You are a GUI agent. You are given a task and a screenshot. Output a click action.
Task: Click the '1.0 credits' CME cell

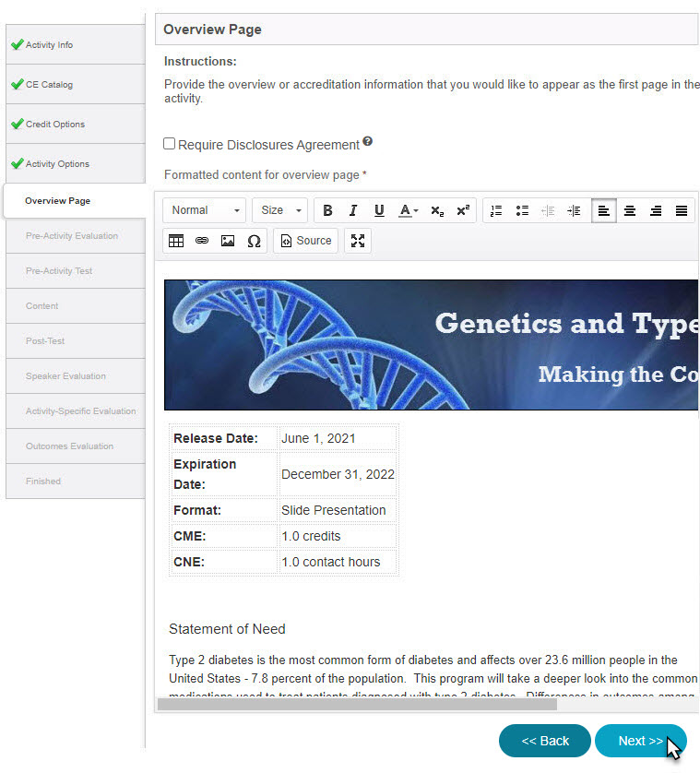[338, 536]
